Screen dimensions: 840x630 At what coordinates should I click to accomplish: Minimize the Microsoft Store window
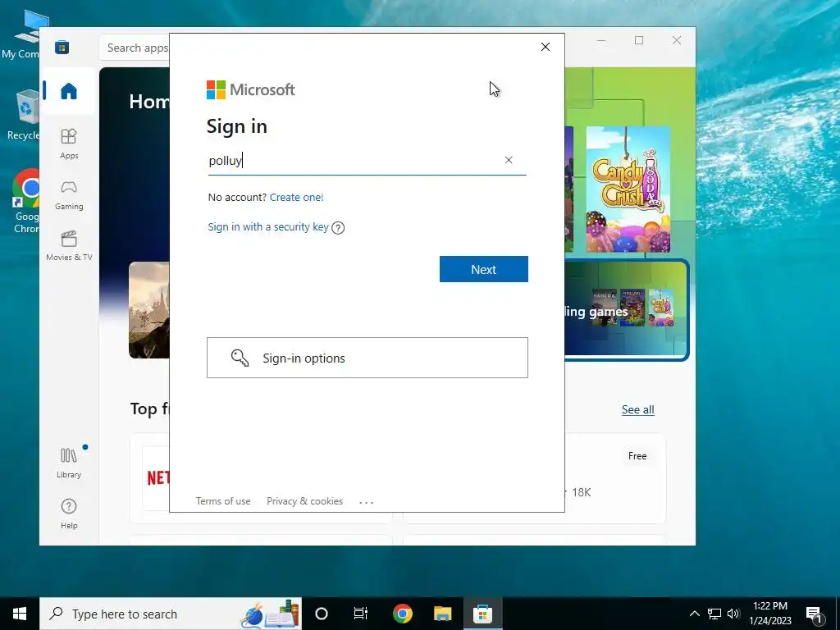point(601,40)
